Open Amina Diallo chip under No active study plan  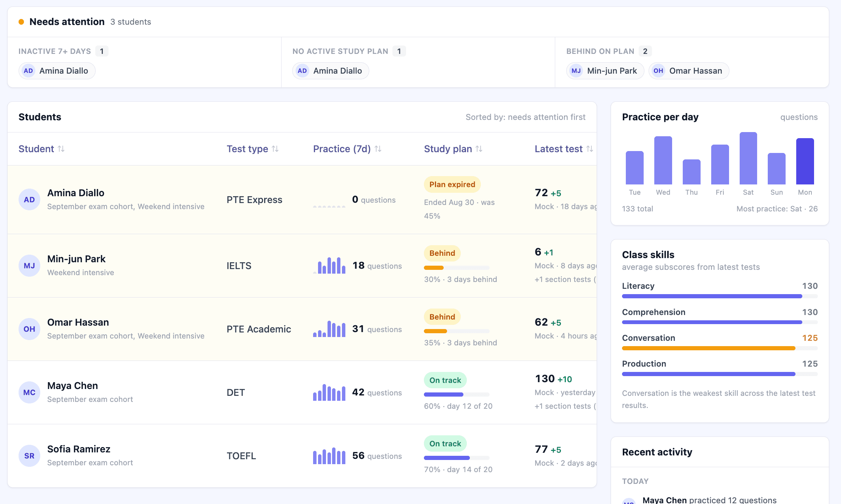(x=331, y=71)
